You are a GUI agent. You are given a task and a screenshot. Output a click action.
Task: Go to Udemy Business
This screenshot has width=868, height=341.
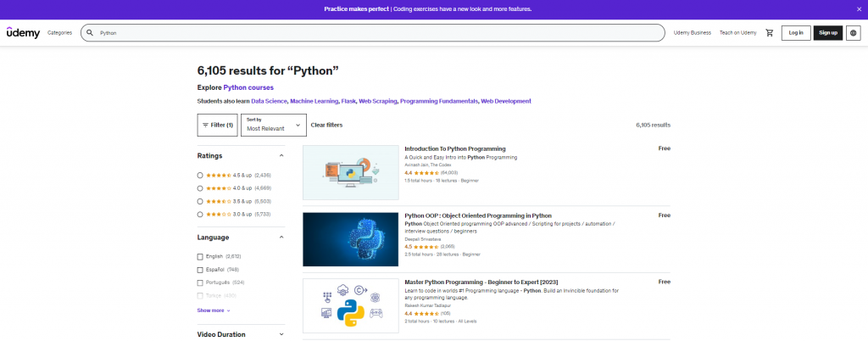pyautogui.click(x=692, y=32)
